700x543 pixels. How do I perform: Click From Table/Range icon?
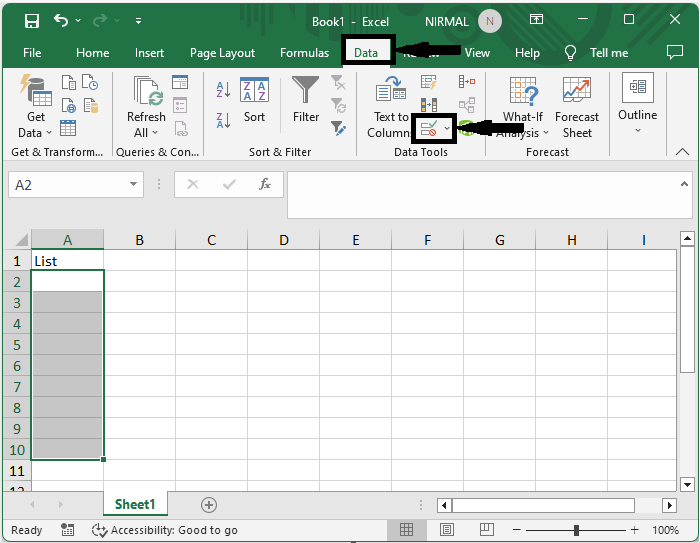(x=68, y=128)
